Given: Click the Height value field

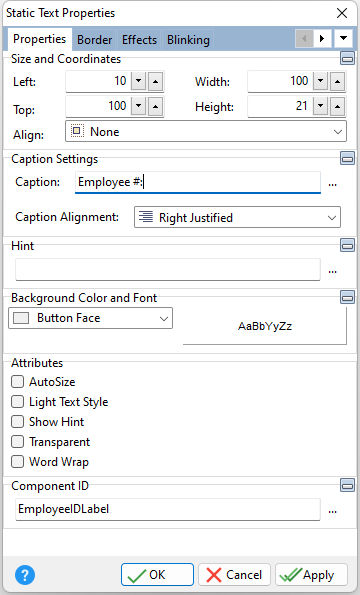Looking at the screenshot, I should pyautogui.click(x=280, y=106).
